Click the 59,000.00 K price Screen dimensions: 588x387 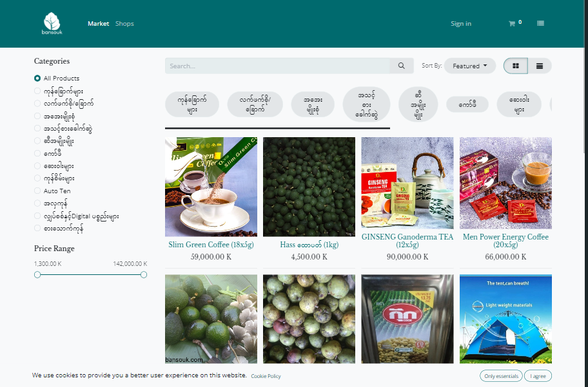(x=211, y=257)
